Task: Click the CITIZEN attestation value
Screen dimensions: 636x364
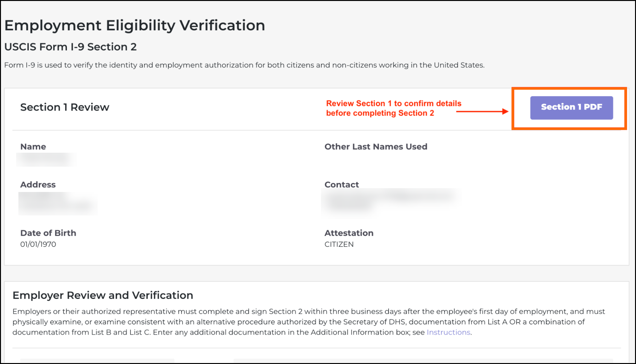Action: tap(339, 244)
